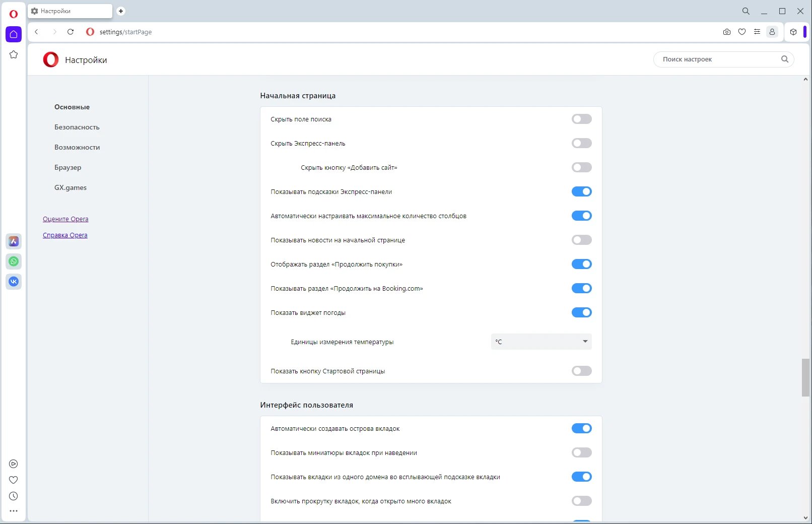Image resolution: width=812 pixels, height=524 pixels.
Task: Disable 'Продолжить на Booking.com' toggle
Action: pyautogui.click(x=582, y=288)
